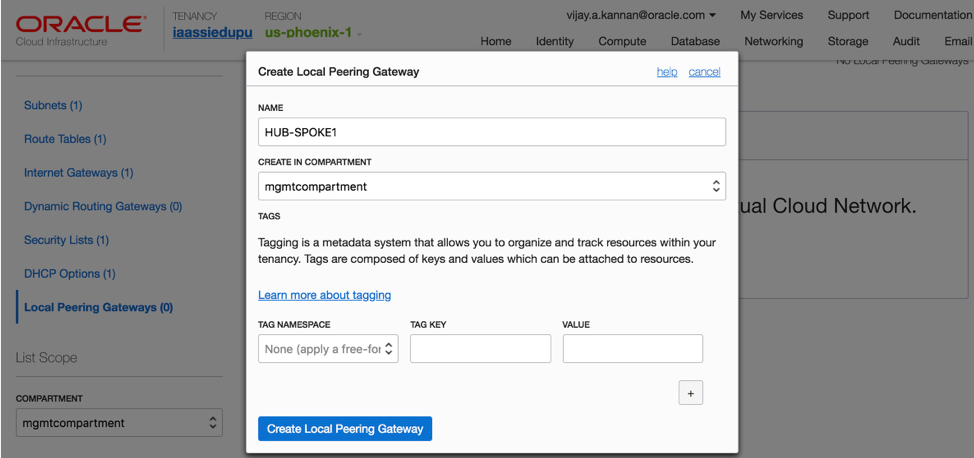Image resolution: width=974 pixels, height=458 pixels.
Task: Open Security Lists (1) in sidebar
Action: (66, 240)
